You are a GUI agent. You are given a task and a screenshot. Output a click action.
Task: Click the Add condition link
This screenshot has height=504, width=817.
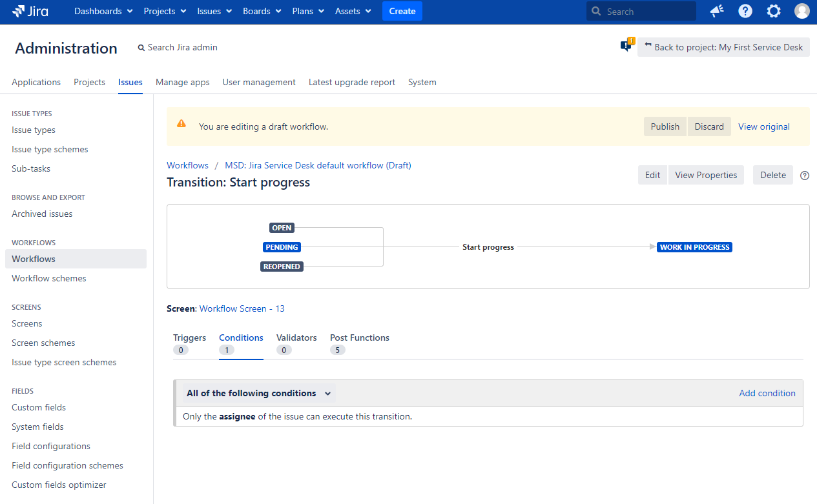coord(767,393)
